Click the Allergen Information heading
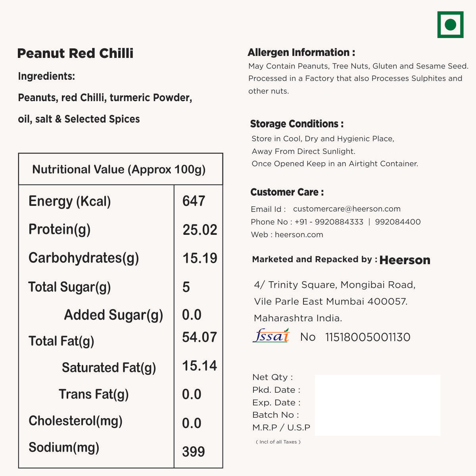This screenshot has width=476, height=476. 301,52
